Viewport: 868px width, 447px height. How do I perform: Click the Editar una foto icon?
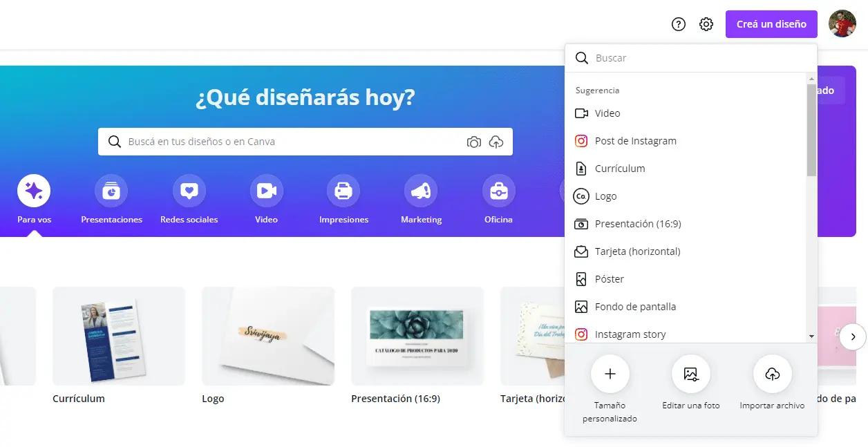[691, 374]
